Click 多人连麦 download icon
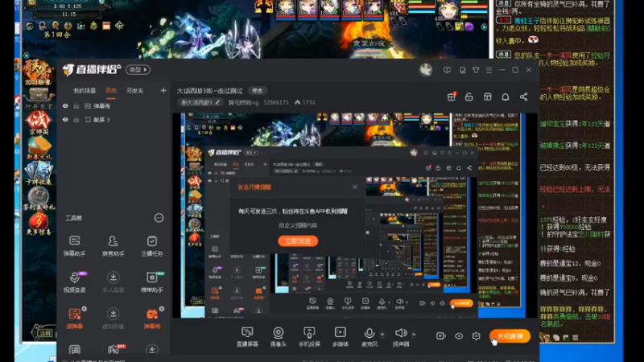 click(113, 277)
